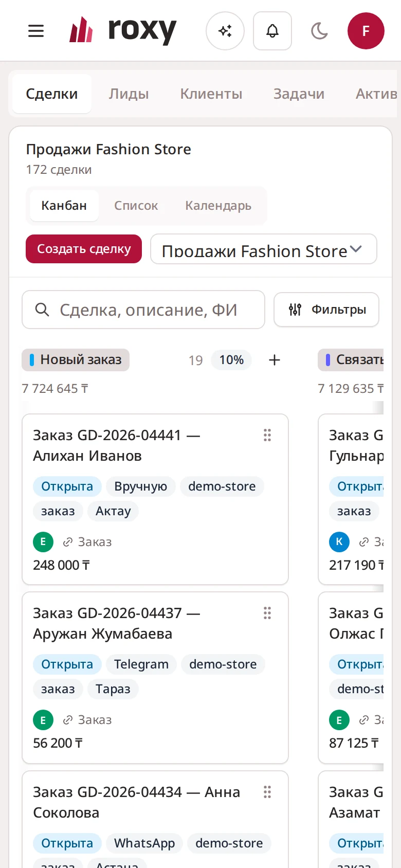The width and height of the screenshot is (401, 868).
Task: Click the Актау tag
Action: [113, 511]
